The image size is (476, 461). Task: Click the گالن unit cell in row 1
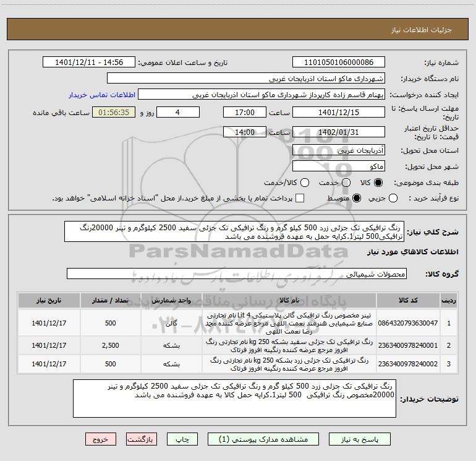coord(171,323)
